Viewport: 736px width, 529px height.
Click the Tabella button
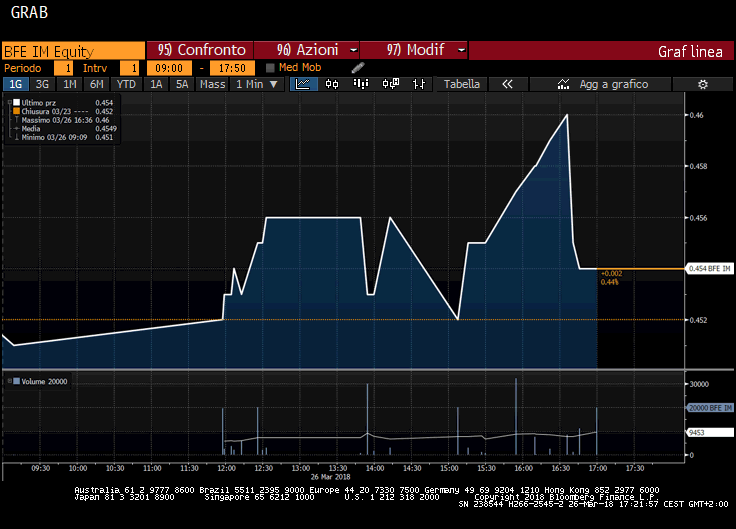coord(462,85)
